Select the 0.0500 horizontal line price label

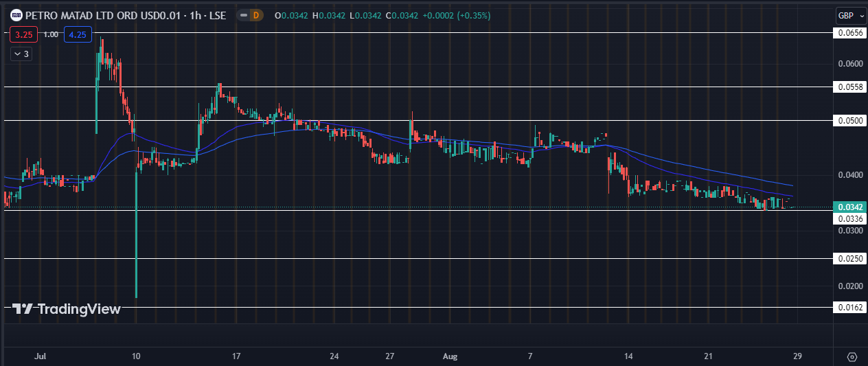[849, 120]
